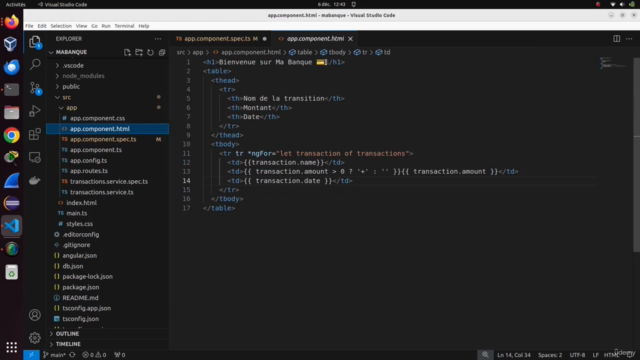Change indentation via Spaces: 2
The width and height of the screenshot is (640, 360).
point(550,355)
